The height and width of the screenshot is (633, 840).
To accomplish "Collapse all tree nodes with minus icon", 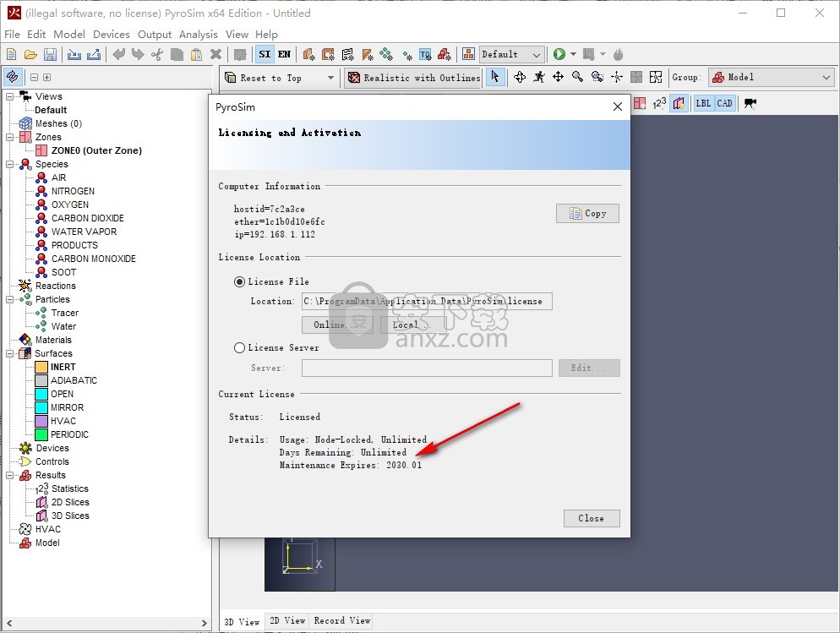I will (x=35, y=77).
